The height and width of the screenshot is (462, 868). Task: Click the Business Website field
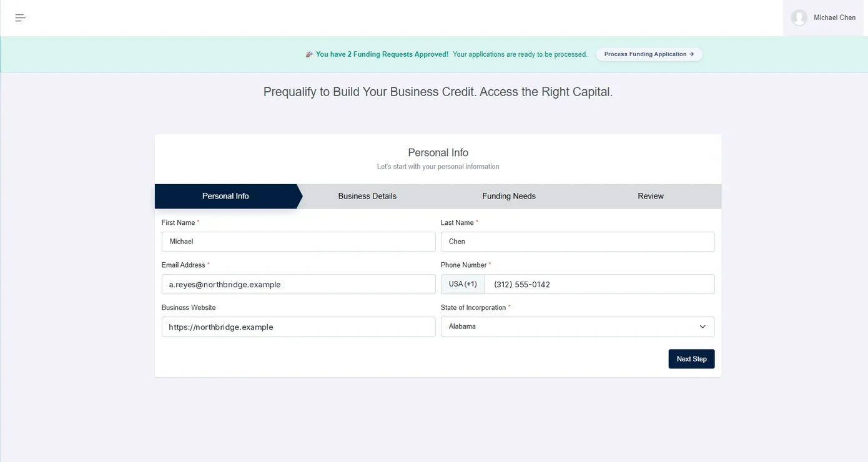298,327
